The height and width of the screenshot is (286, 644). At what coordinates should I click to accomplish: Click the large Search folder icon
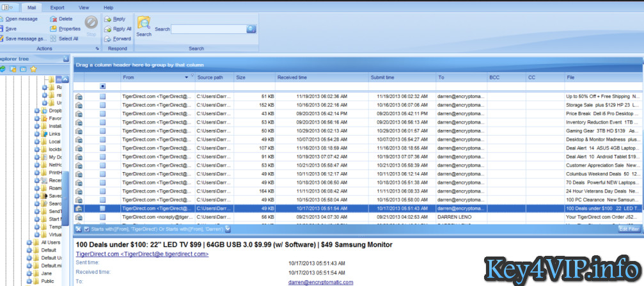pyautogui.click(x=144, y=23)
